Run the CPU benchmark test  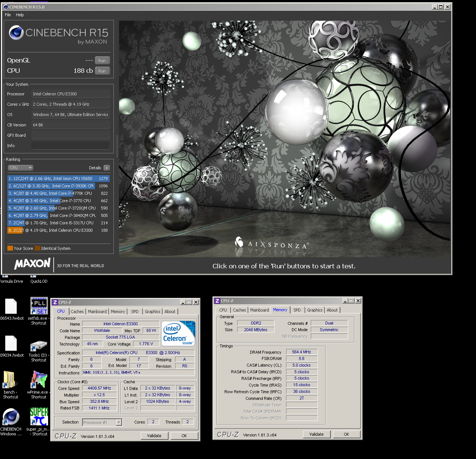102,71
